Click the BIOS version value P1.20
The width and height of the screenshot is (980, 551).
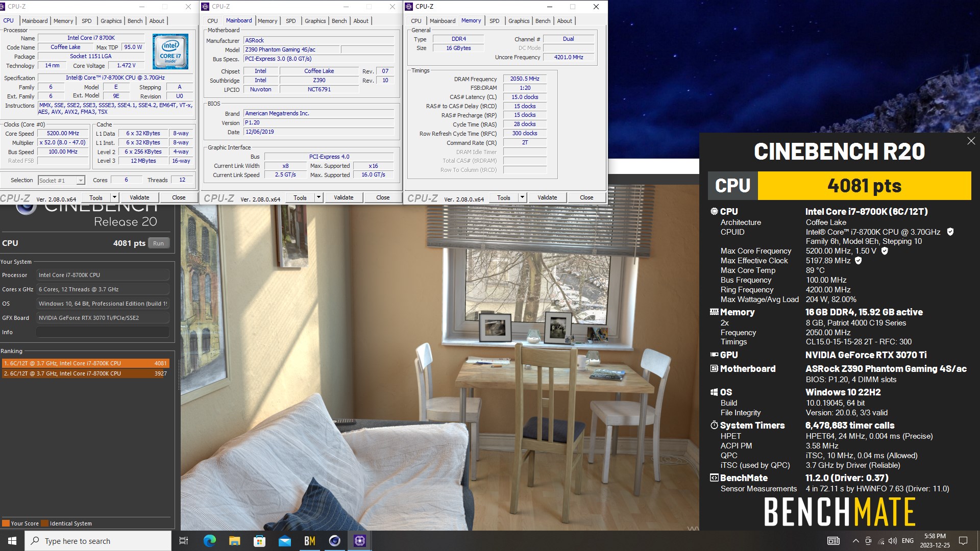coord(319,122)
